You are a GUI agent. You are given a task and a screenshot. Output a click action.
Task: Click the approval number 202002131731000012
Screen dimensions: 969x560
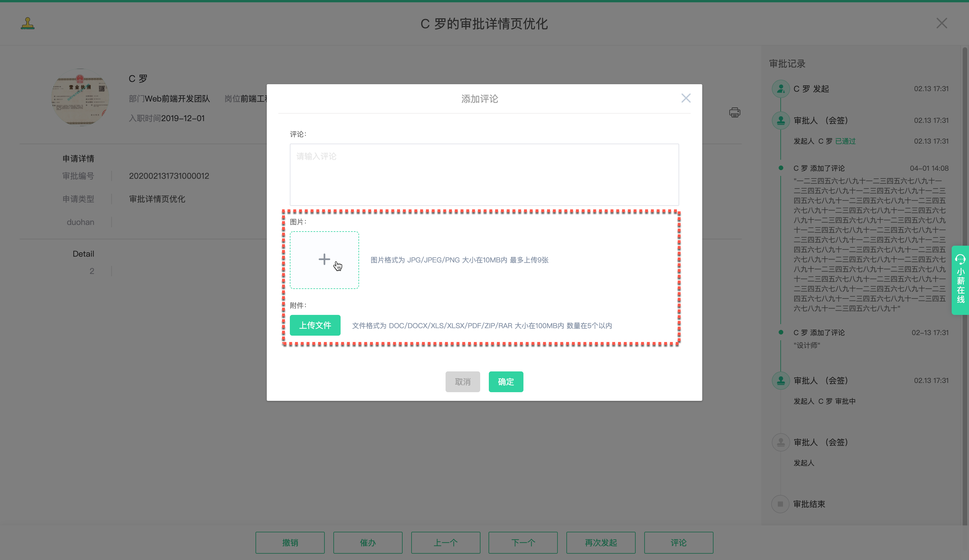169,176
